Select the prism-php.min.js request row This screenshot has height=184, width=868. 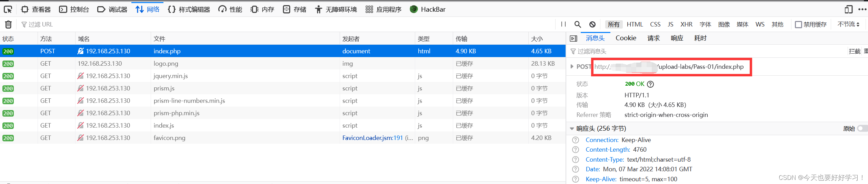[283, 113]
